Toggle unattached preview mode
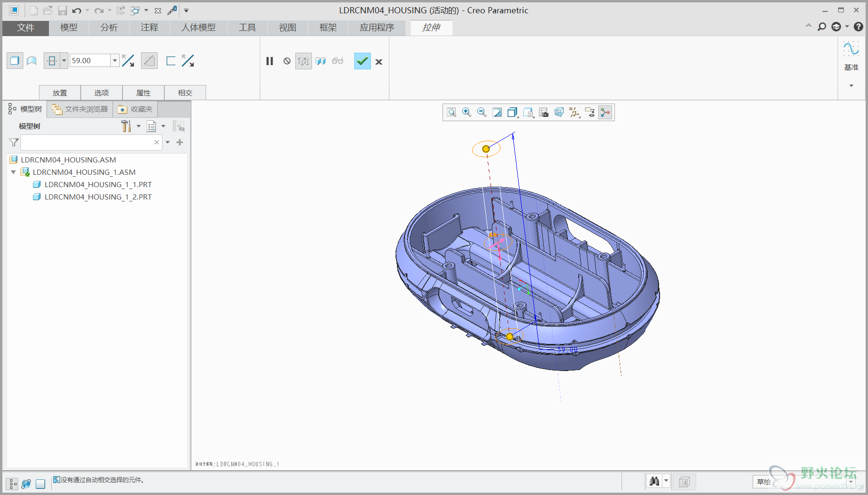Viewport: 868px width, 495px height. tap(303, 61)
